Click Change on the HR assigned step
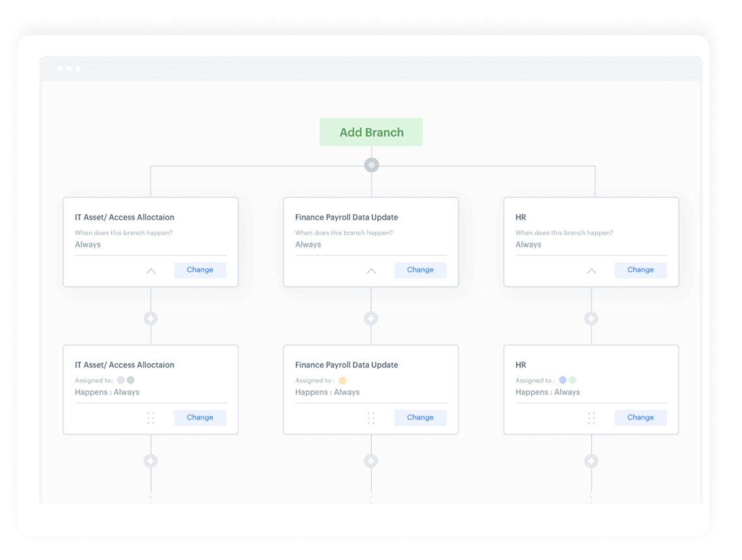Screen dimensions: 742x560 640,418
